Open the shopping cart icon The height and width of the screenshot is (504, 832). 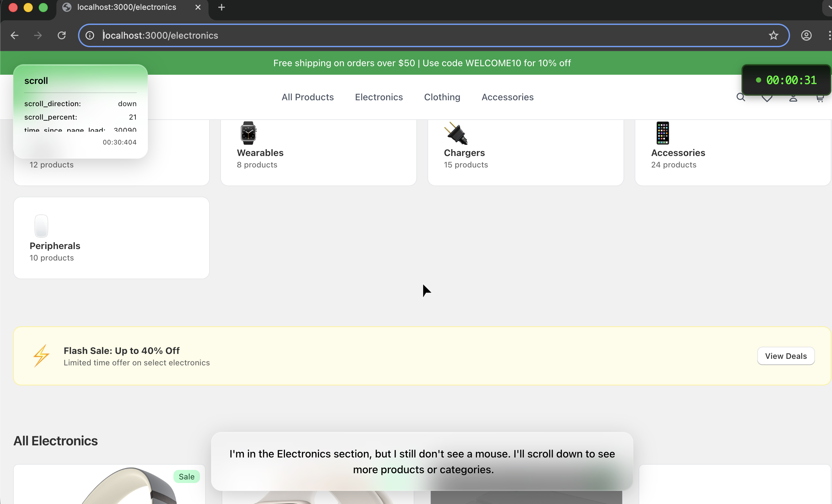(x=820, y=98)
